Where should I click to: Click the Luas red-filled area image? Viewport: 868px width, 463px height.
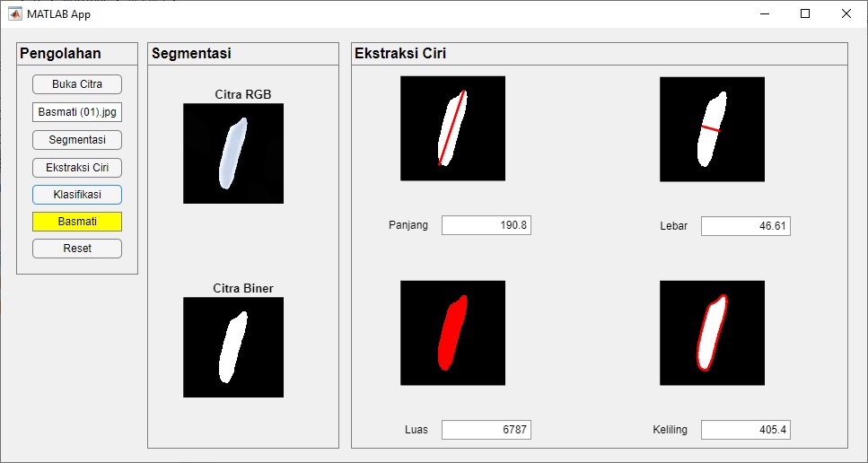click(x=452, y=333)
